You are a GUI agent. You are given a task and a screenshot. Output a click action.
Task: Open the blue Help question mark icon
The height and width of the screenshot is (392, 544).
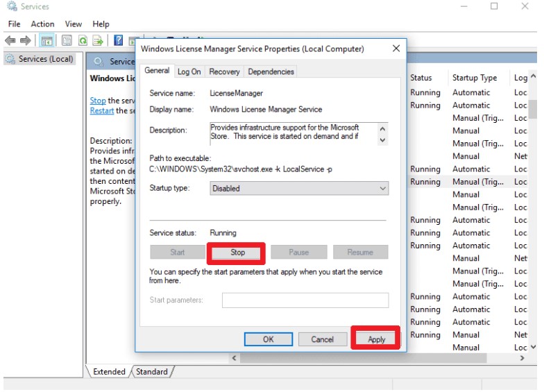pos(118,40)
